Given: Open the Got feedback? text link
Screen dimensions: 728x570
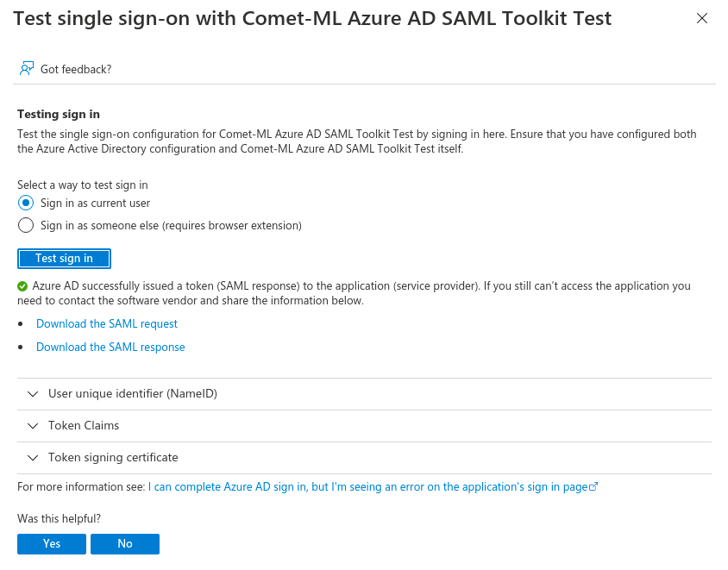Looking at the screenshot, I should point(76,69).
